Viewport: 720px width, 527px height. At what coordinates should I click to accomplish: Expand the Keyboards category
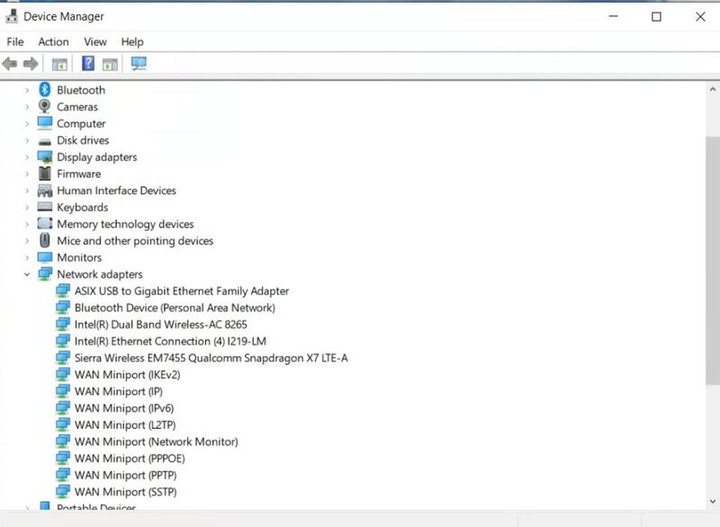coord(27,207)
